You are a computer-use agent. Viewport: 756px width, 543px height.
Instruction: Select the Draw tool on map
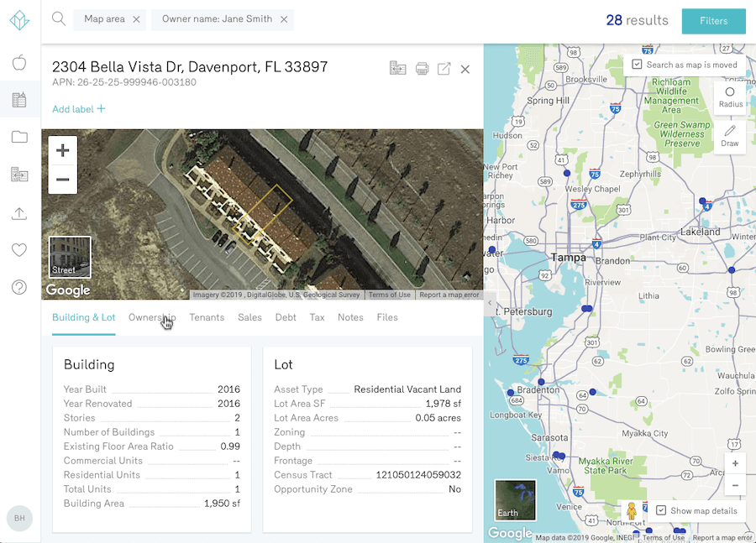(730, 137)
